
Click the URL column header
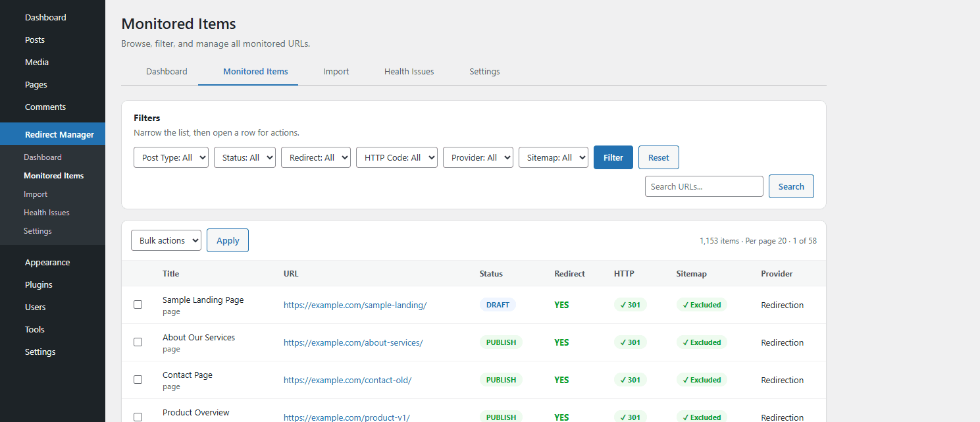(x=291, y=273)
